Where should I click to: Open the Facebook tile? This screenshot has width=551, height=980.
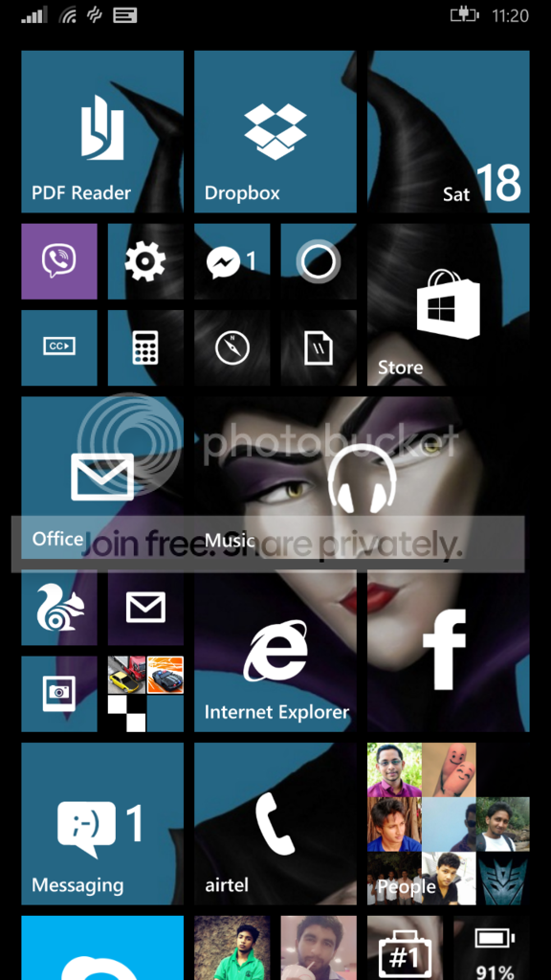click(x=449, y=650)
